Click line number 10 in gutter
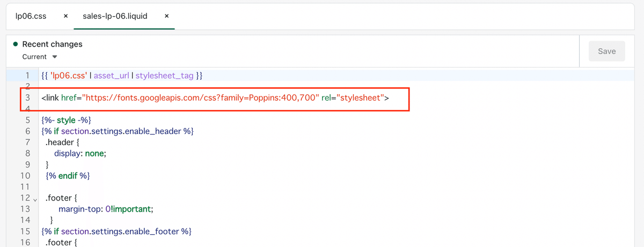 tap(25, 176)
